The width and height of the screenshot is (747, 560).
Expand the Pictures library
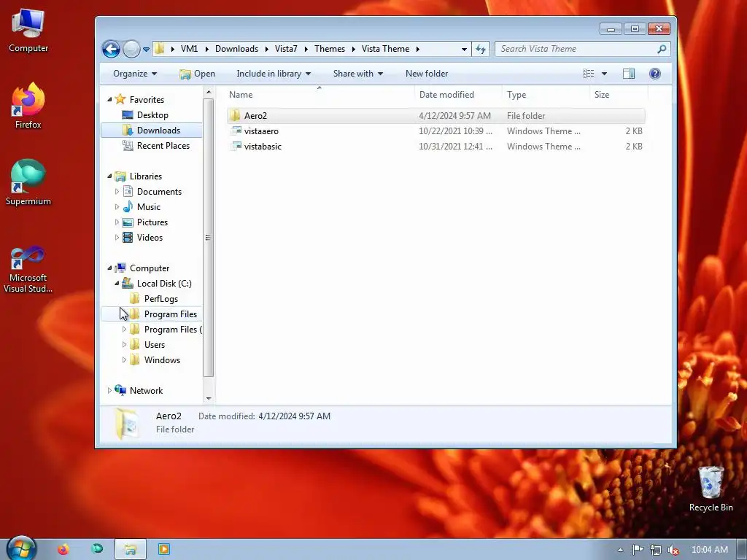click(x=117, y=222)
